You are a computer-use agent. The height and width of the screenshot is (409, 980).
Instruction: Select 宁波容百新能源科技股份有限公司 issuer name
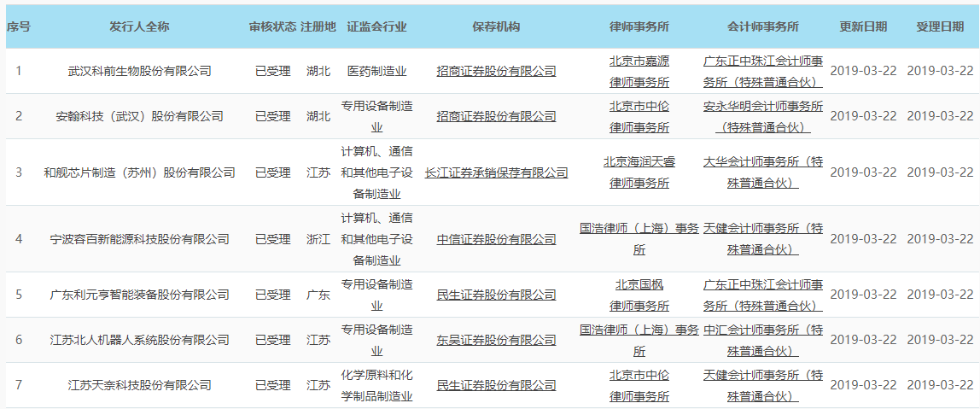click(x=139, y=239)
